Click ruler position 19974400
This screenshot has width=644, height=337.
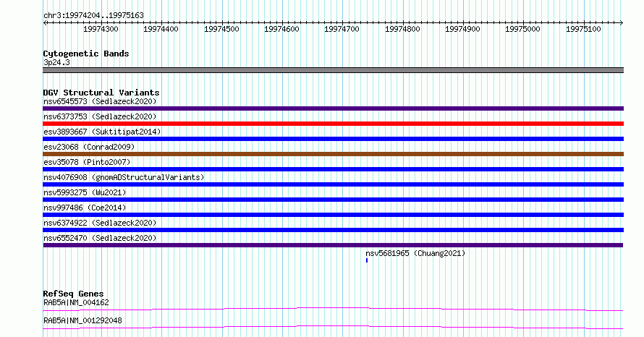click(161, 29)
